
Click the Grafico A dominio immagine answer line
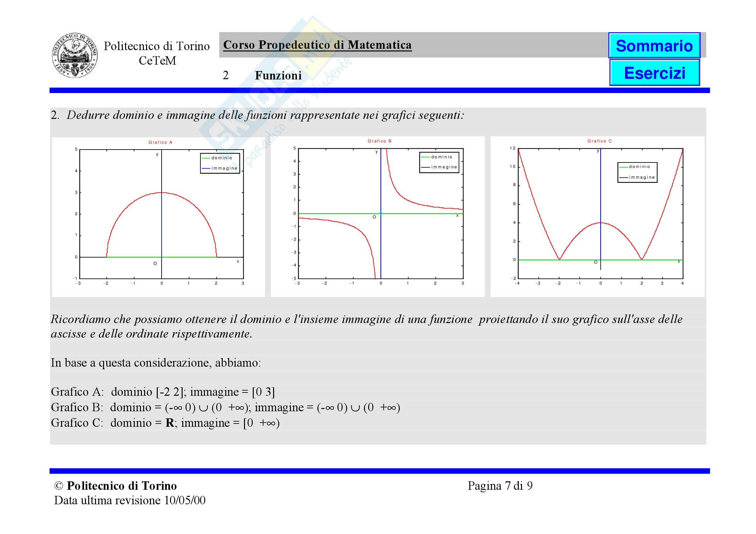click(163, 392)
